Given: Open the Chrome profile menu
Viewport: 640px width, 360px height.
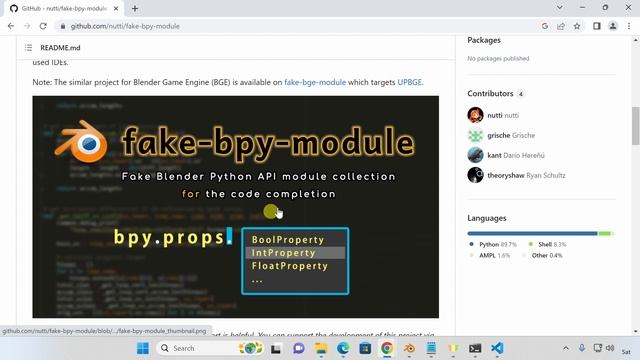Looking at the screenshot, I should click(x=613, y=26).
